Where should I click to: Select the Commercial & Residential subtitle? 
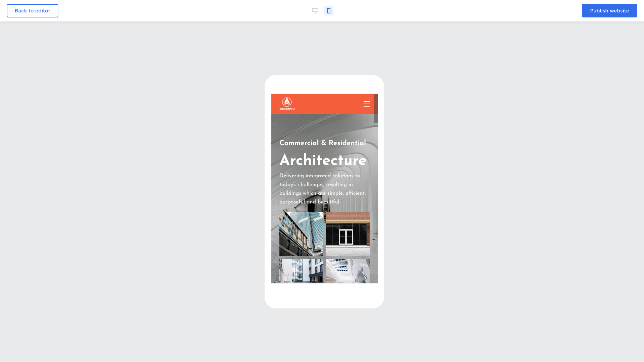point(322,143)
